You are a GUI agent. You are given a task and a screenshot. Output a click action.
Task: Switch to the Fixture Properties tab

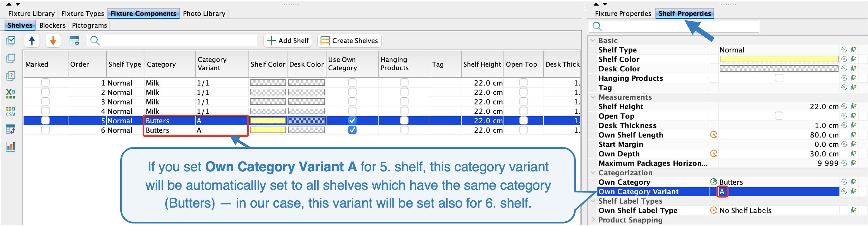[x=623, y=13]
